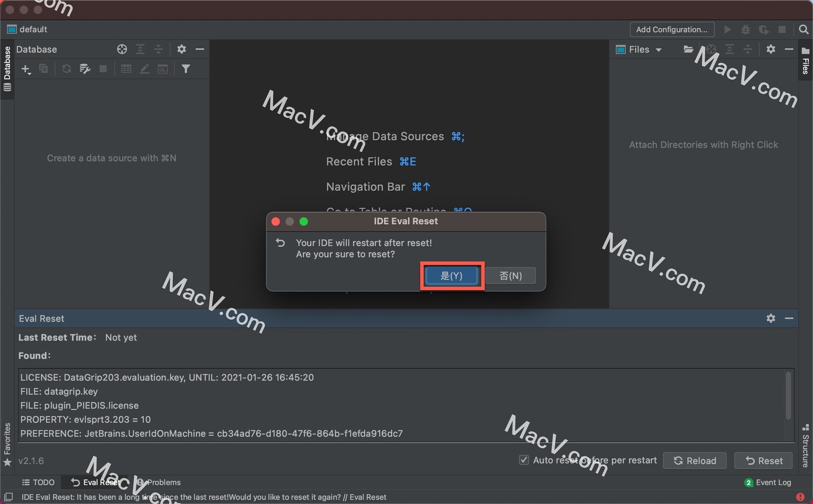The image size is (813, 504).
Task: Select the Eval Reset tab
Action: pos(96,482)
